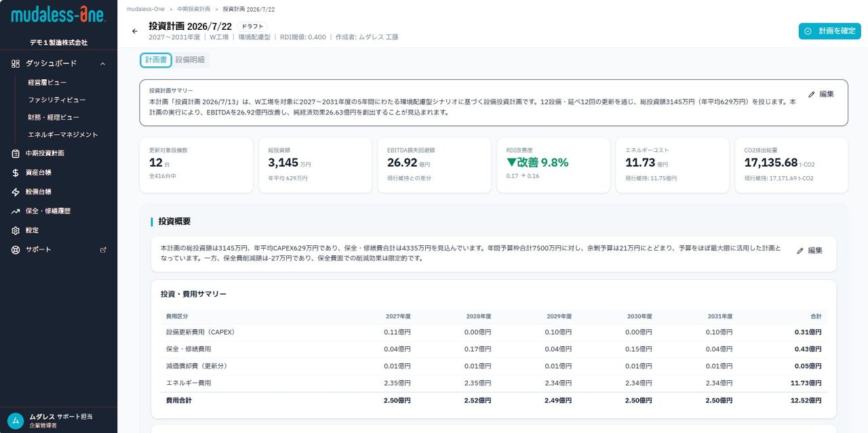This screenshot has height=433, width=868.
Task: Click the 保全・修繕履歴 trend icon
Action: pos(16,211)
